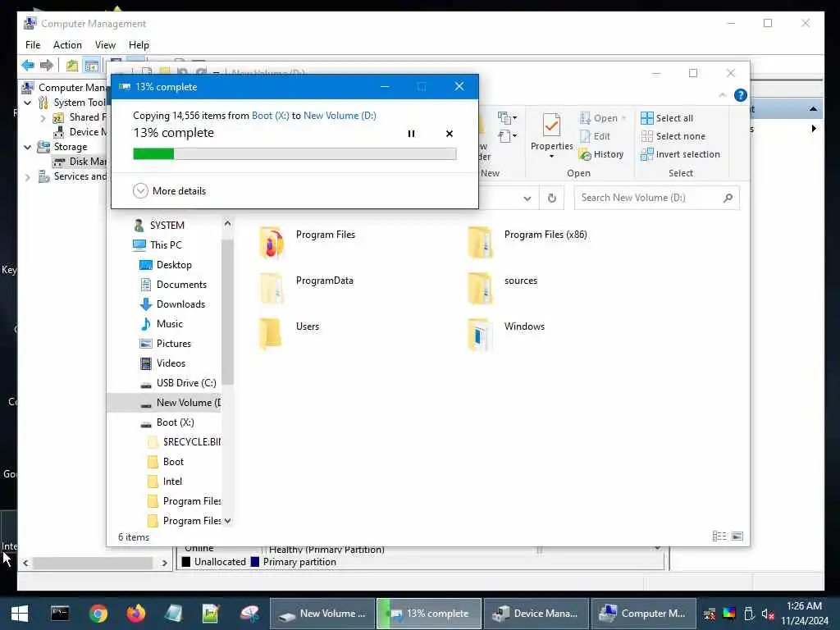The width and height of the screenshot is (840, 630).
Task: Select the Windows folder
Action: (506, 335)
